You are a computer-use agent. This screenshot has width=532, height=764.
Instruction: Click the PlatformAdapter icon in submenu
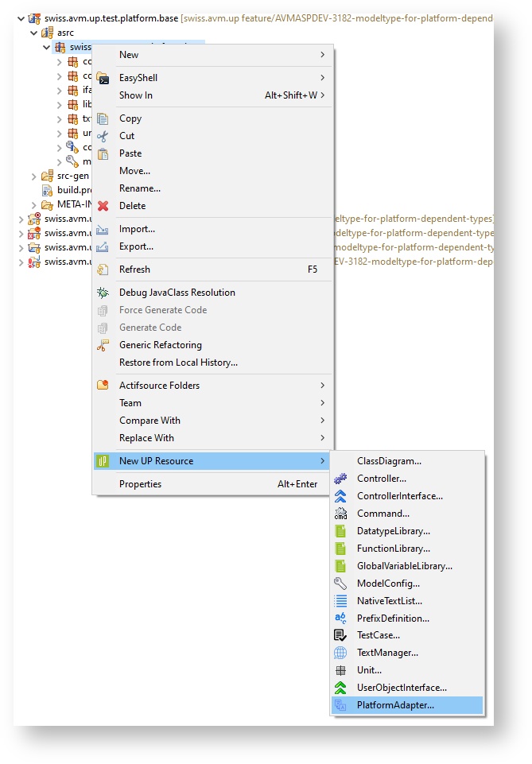click(340, 705)
